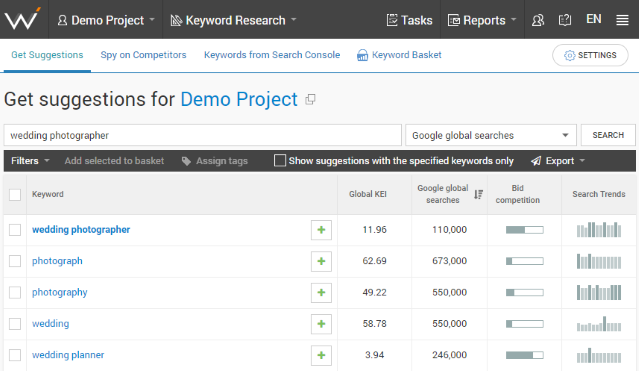639x371 pixels.
Task: Open the Google global searches selector
Action: (491, 135)
